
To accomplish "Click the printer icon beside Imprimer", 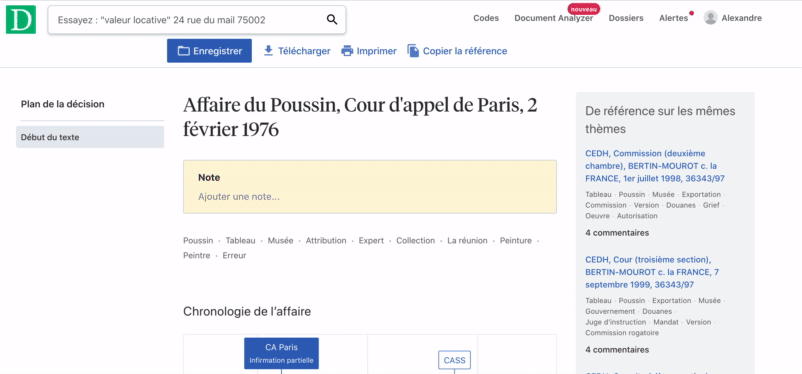I will click(347, 51).
